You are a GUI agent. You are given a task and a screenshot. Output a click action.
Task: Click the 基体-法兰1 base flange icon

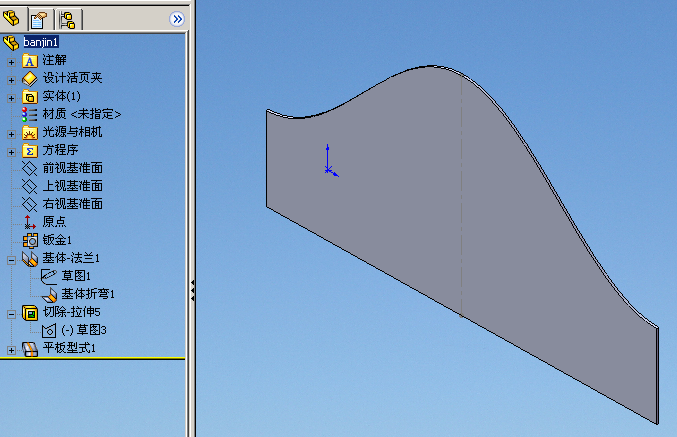point(30,259)
